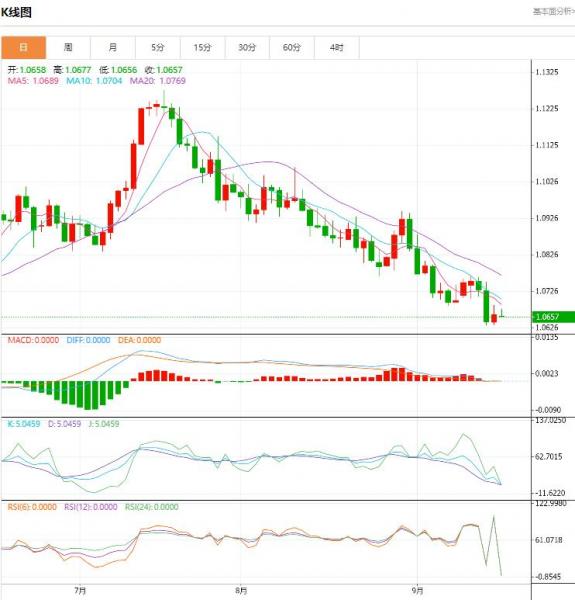575x600 pixels.
Task: Click the green 1.0657 current price tag
Action: 553,317
